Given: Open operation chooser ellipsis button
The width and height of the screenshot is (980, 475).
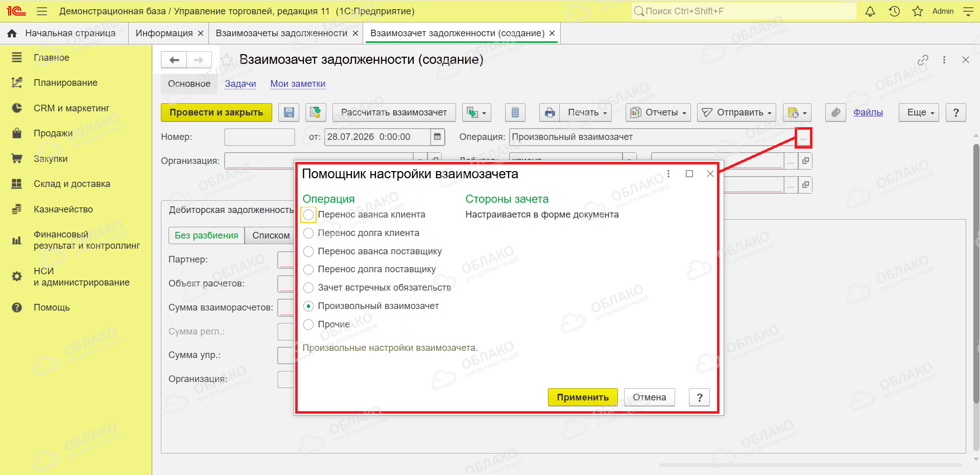Looking at the screenshot, I should click(x=803, y=138).
